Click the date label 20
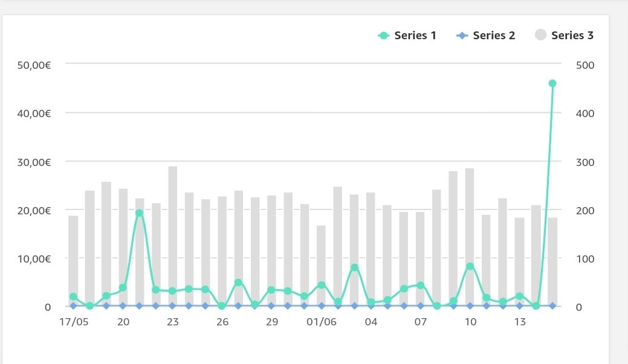Image resolution: width=628 pixels, height=364 pixels. click(123, 322)
